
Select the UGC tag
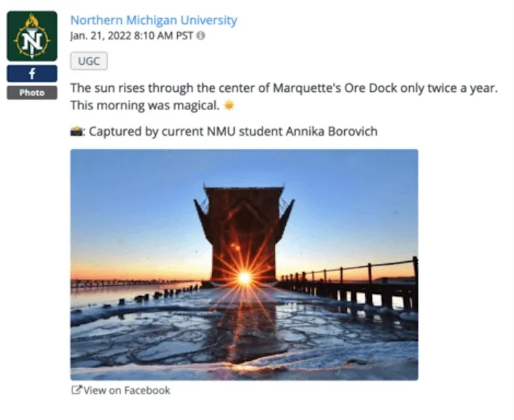click(x=89, y=62)
